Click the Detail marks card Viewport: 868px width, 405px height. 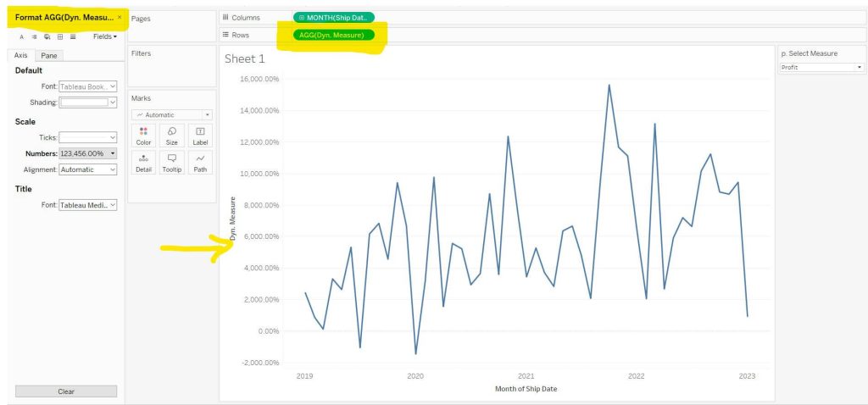[143, 163]
